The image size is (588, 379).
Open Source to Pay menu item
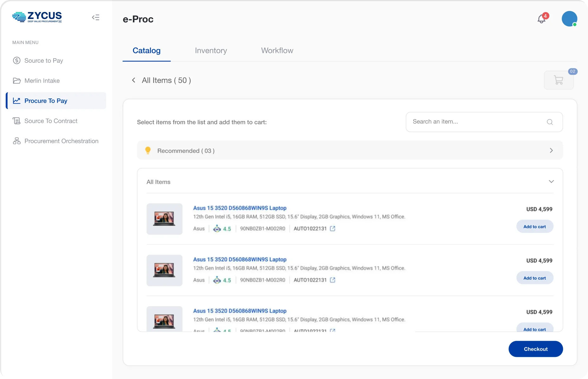tap(44, 60)
